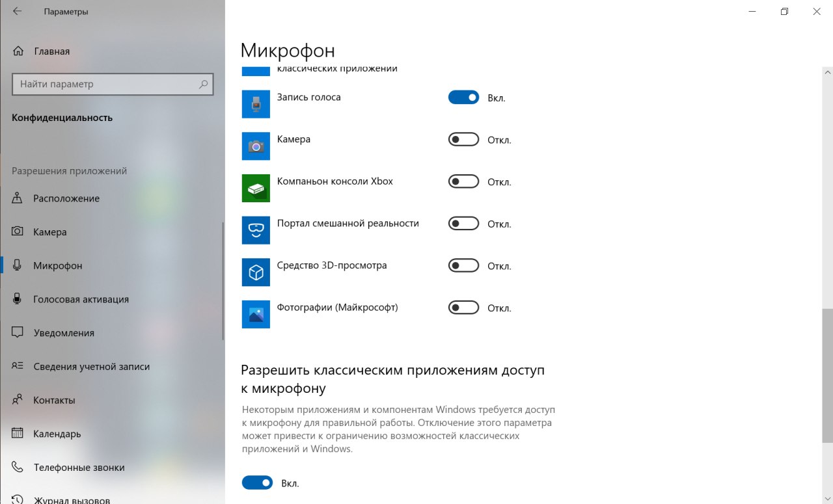Minimize the Параметры window
Viewport: 833px width, 504px height.
pyautogui.click(x=752, y=12)
